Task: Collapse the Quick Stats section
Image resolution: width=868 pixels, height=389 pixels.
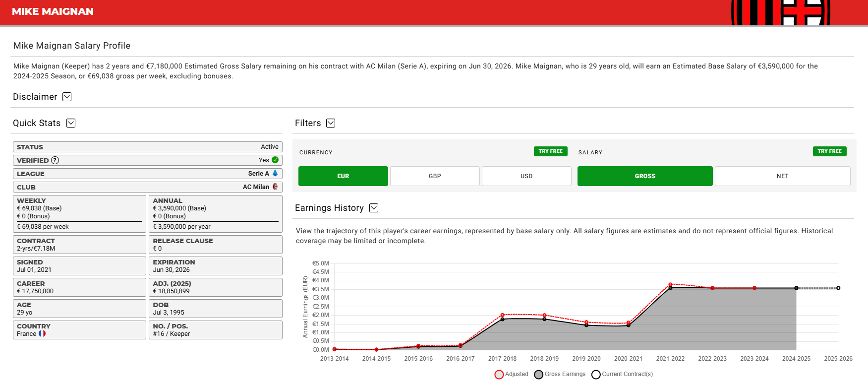Action: coord(71,123)
